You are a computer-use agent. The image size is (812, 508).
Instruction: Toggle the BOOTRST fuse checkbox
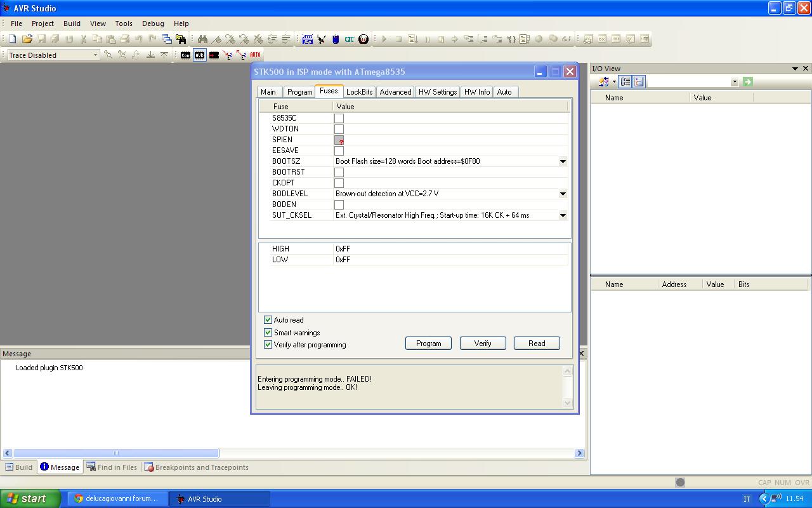click(339, 172)
